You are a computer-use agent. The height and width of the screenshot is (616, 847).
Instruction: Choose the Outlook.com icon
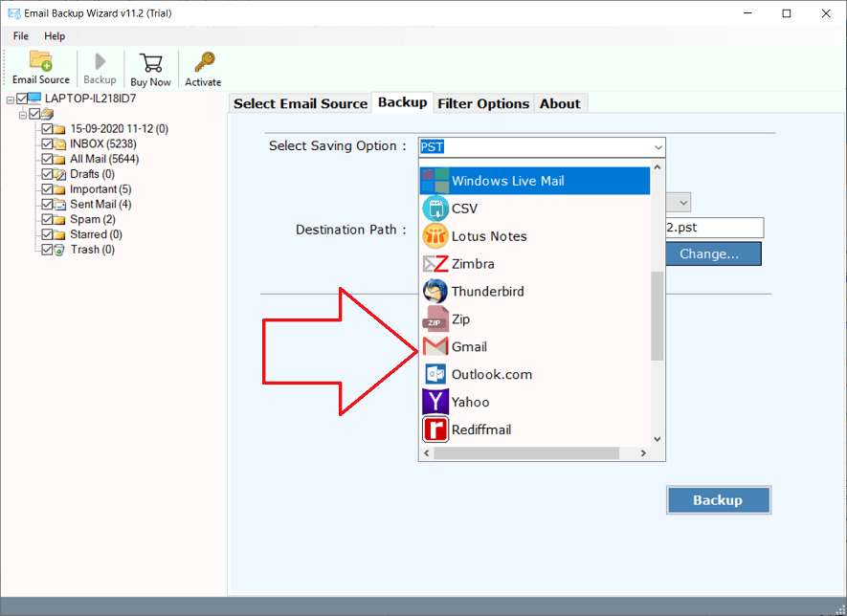[x=435, y=374]
